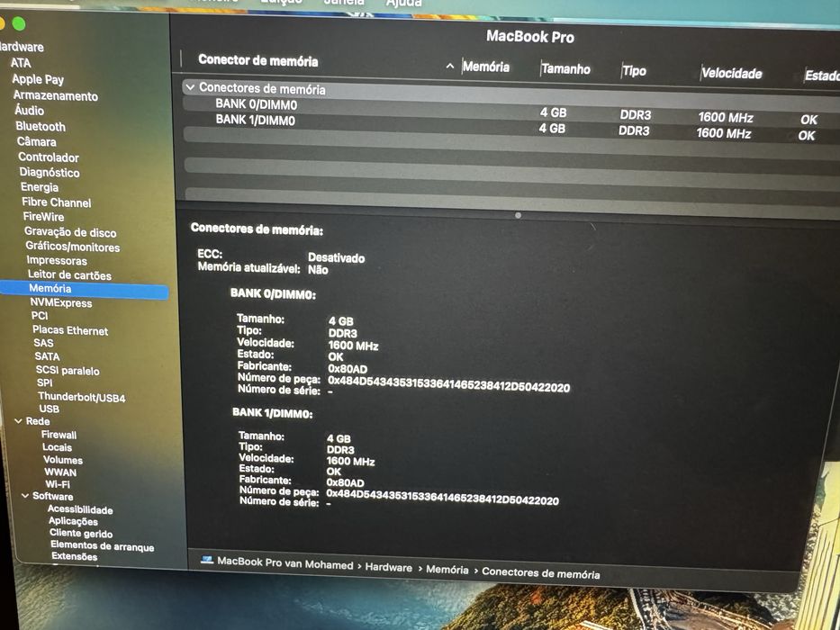Screen dimensions: 840x630
Task: Select Volumes under Rede
Action: coord(63,460)
